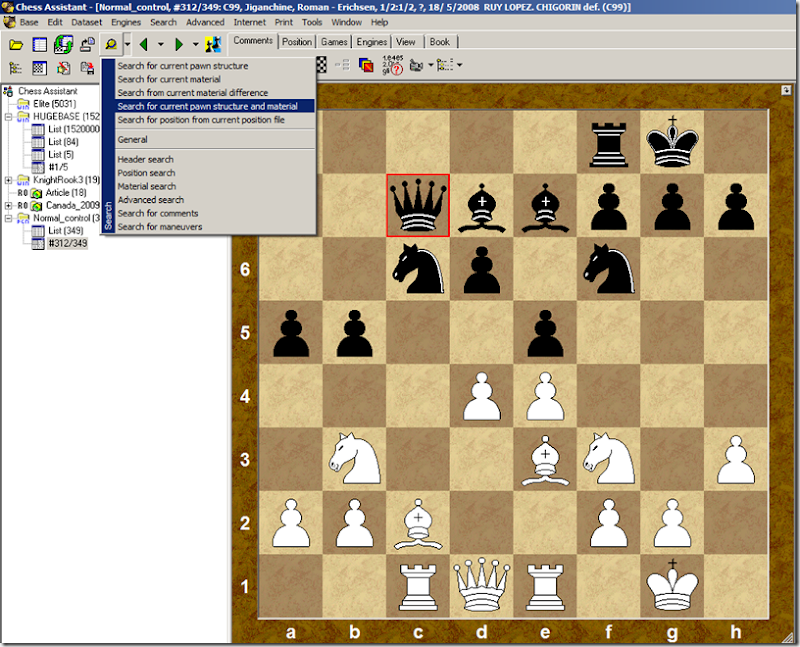The height and width of the screenshot is (647, 800).
Task: Select the Elite (5031) database
Action: point(55,104)
